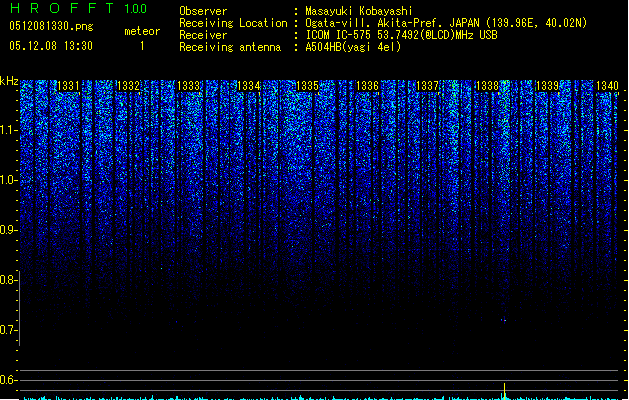
Task: Click the kHz axis unit label
Action: [x=9, y=81]
